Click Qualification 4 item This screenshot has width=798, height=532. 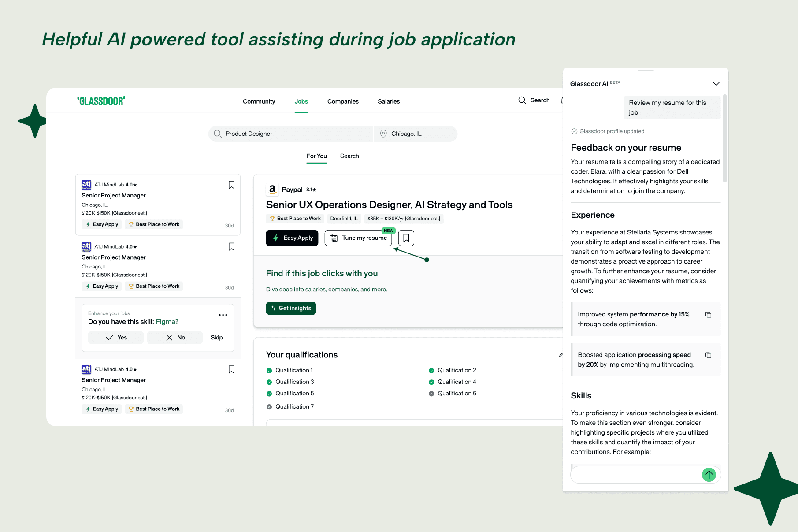coord(453,382)
